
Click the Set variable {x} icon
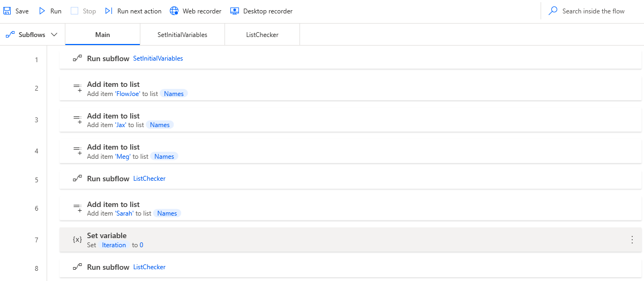[x=77, y=240]
